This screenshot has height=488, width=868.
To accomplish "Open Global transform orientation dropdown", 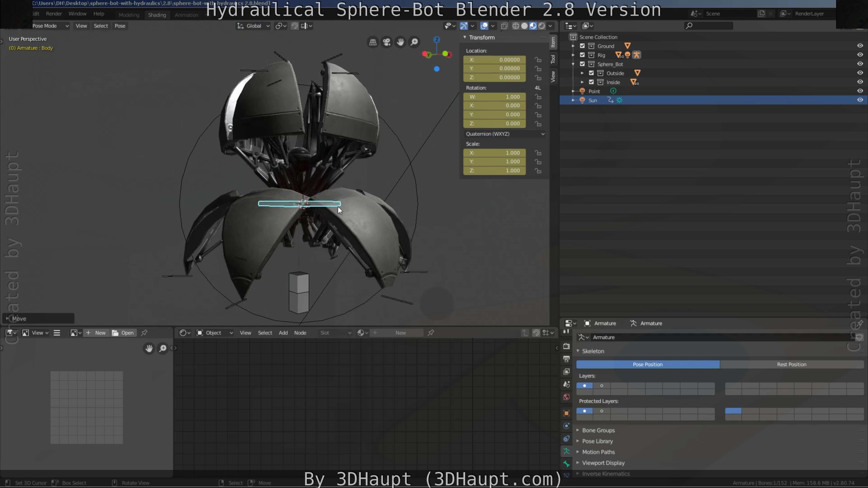I will 253,26.
